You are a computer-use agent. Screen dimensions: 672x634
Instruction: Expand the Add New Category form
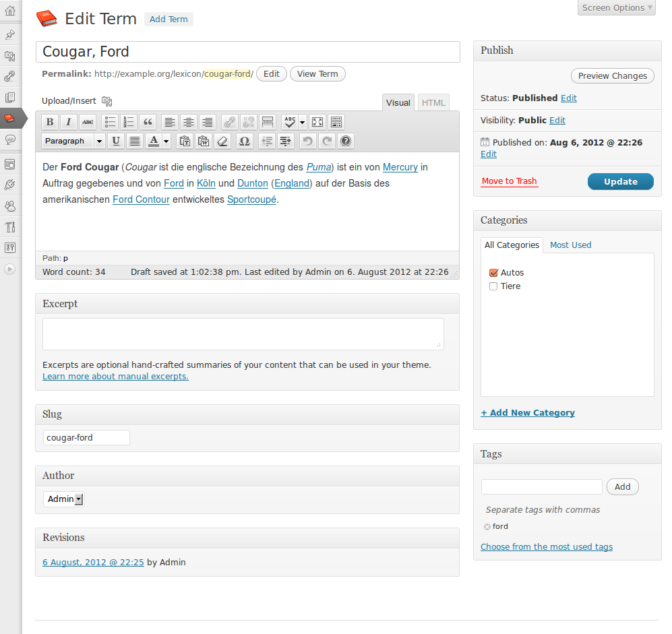point(528,412)
